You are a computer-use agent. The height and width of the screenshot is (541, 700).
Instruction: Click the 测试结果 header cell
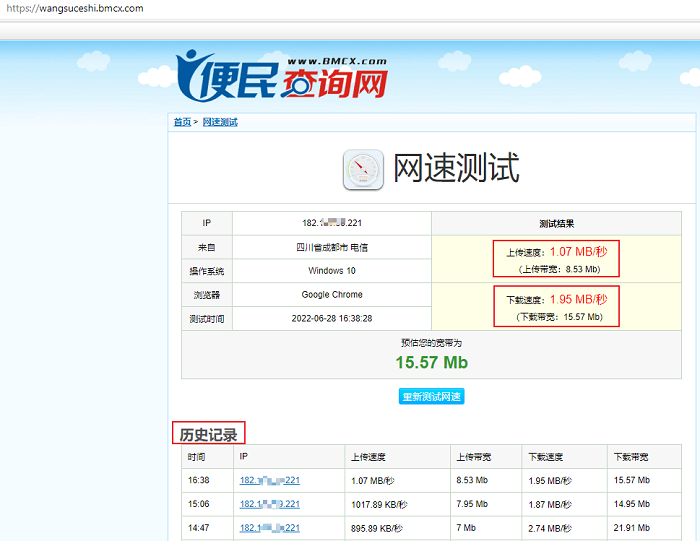pyautogui.click(x=556, y=224)
